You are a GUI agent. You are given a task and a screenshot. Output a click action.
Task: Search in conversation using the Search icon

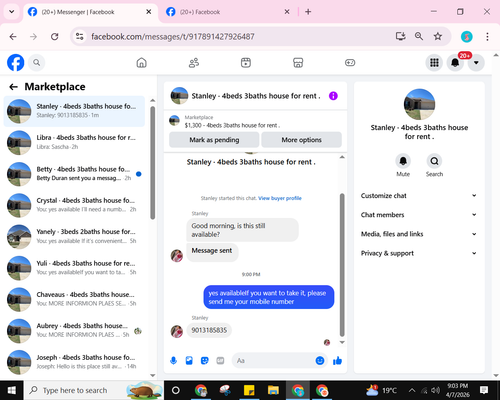click(434, 161)
